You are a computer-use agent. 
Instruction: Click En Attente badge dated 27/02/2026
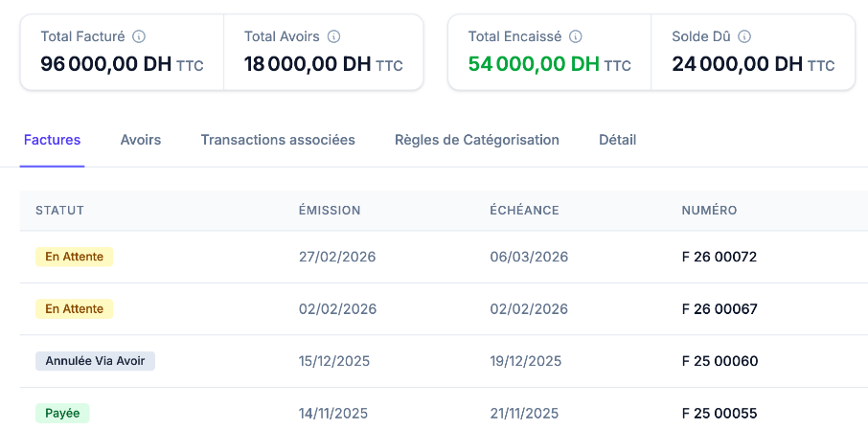pos(75,257)
